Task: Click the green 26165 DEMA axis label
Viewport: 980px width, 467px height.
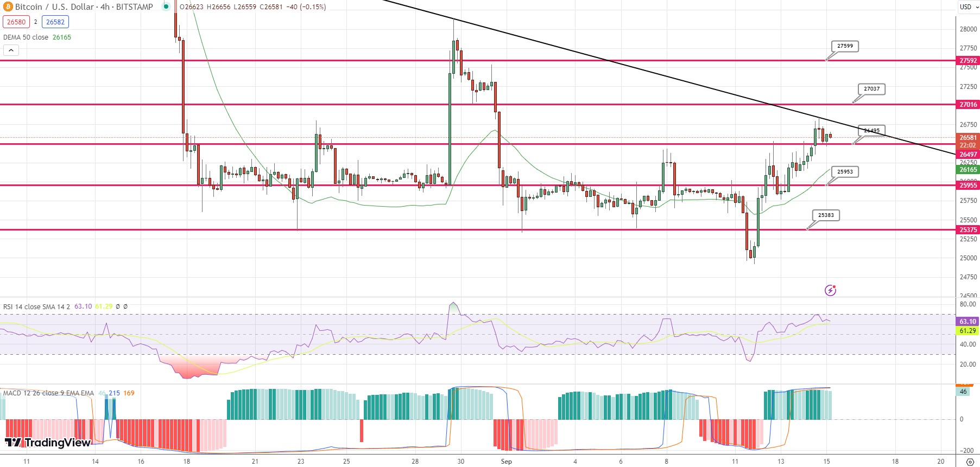Action: [968, 170]
